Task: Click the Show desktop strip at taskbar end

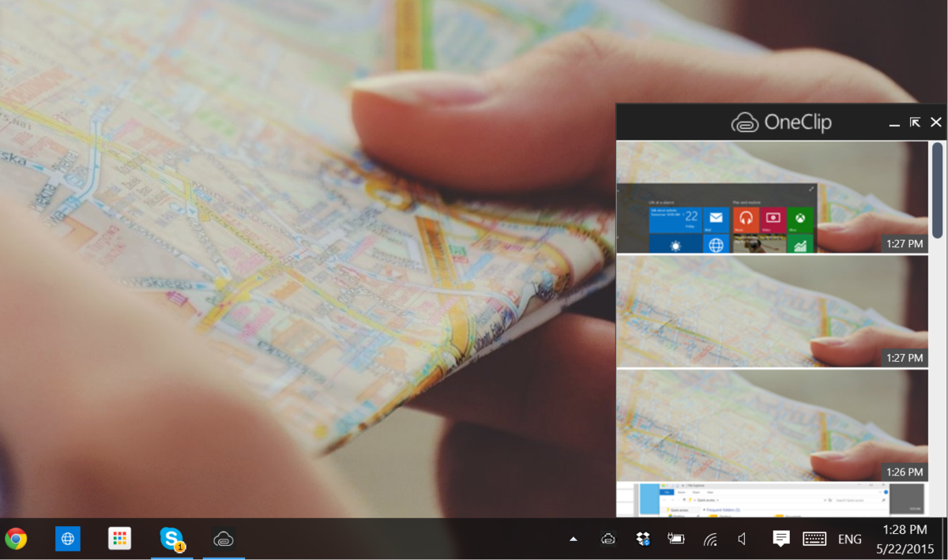Action: 945,539
